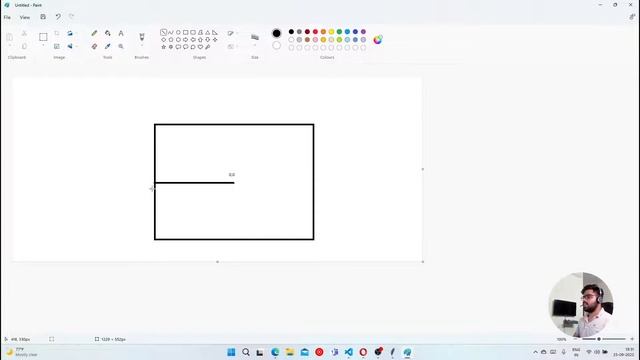Select the Eraser tool
The height and width of the screenshot is (360, 640).
pos(94,47)
